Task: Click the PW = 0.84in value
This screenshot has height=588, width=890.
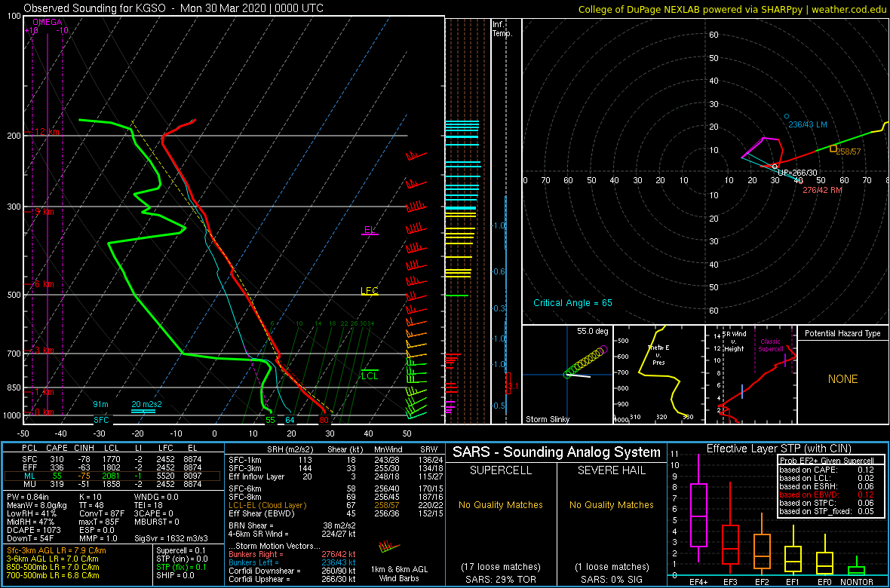Action: coord(26,498)
